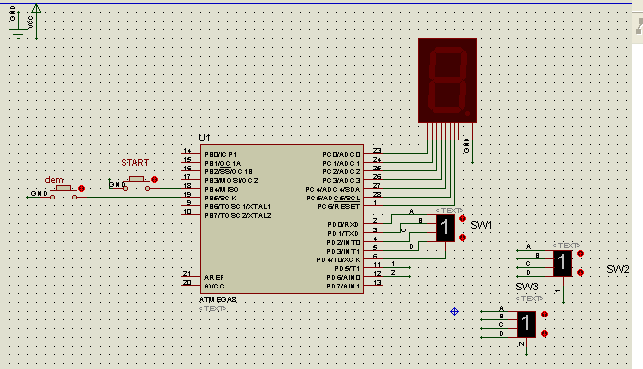The image size is (643, 369).
Task: Click the START label text
Action: (135, 163)
